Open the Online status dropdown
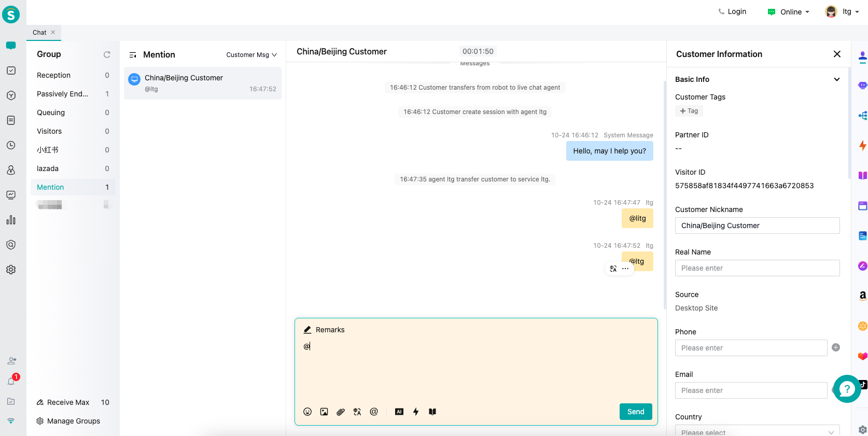 [x=789, y=12]
